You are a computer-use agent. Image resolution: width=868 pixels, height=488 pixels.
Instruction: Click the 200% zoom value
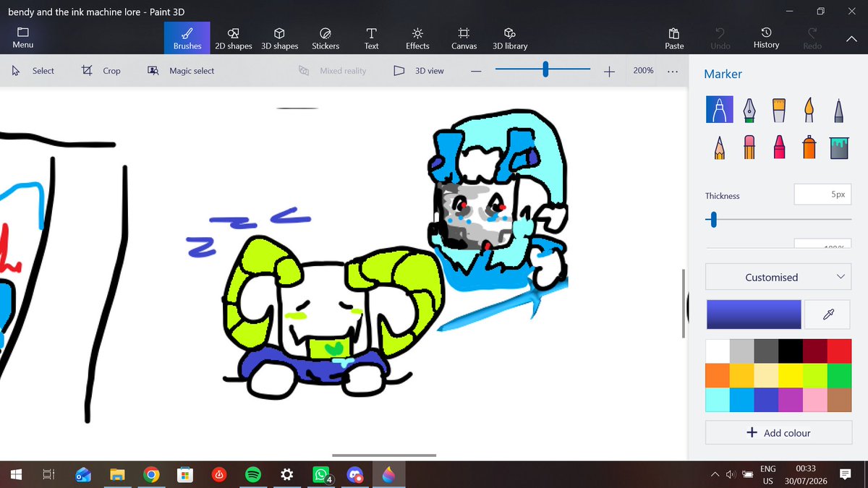coord(643,71)
